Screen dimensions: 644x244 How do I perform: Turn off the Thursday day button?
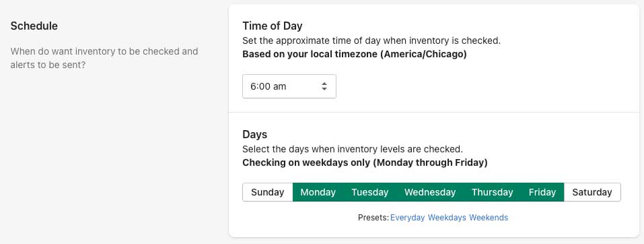click(x=492, y=192)
